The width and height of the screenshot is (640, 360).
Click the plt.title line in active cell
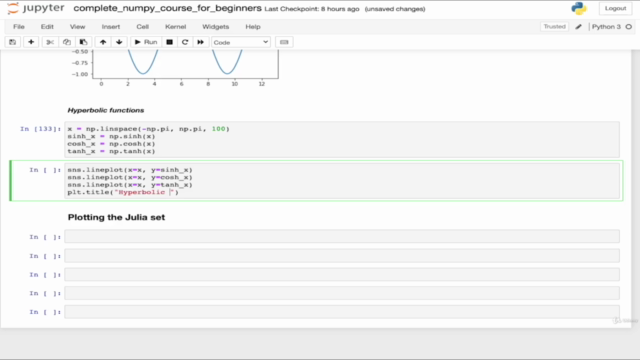pos(123,192)
